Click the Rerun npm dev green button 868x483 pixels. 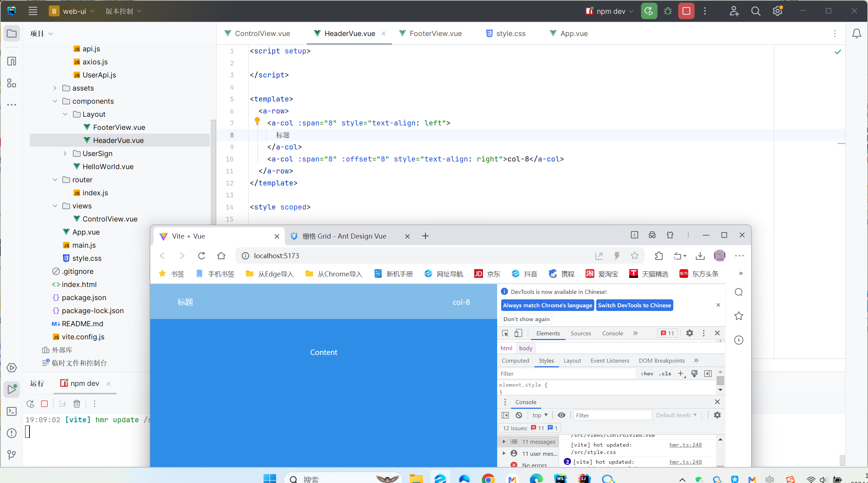tap(649, 11)
